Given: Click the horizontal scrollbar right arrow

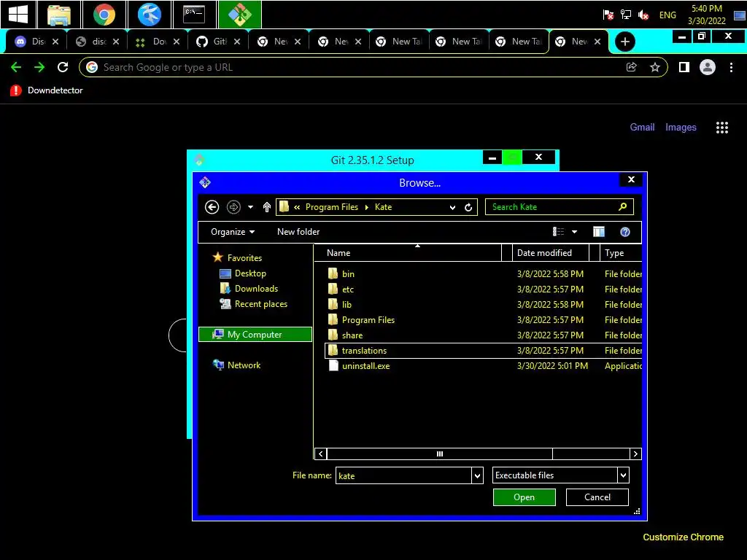Looking at the screenshot, I should coord(635,454).
